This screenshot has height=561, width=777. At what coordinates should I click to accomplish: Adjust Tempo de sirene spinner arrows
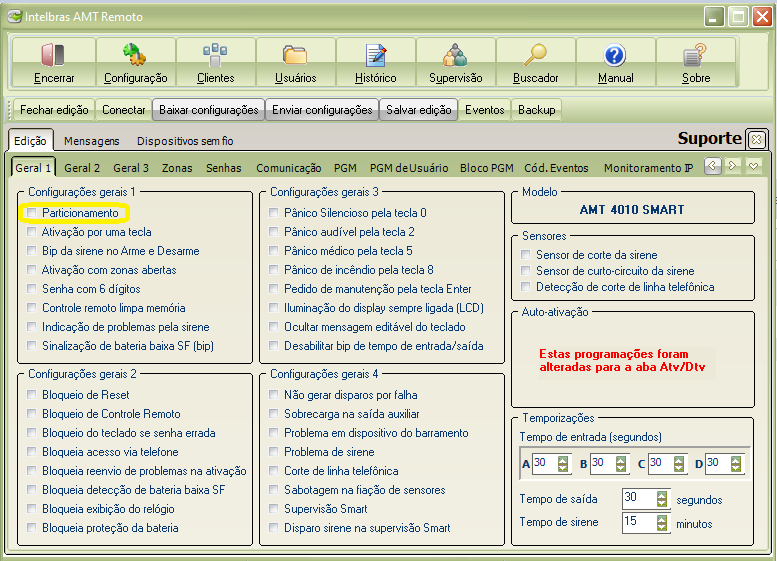click(662, 522)
